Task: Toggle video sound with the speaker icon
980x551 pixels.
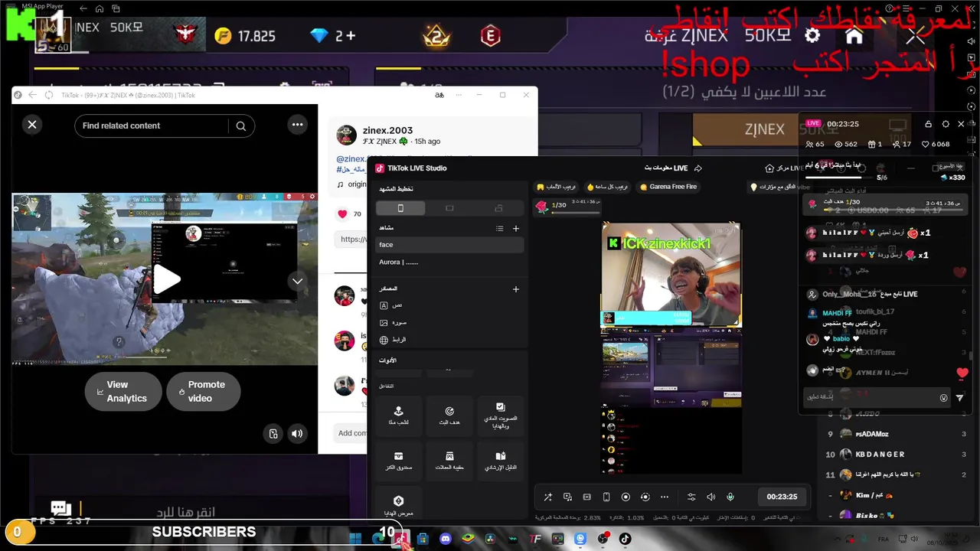Action: click(297, 434)
